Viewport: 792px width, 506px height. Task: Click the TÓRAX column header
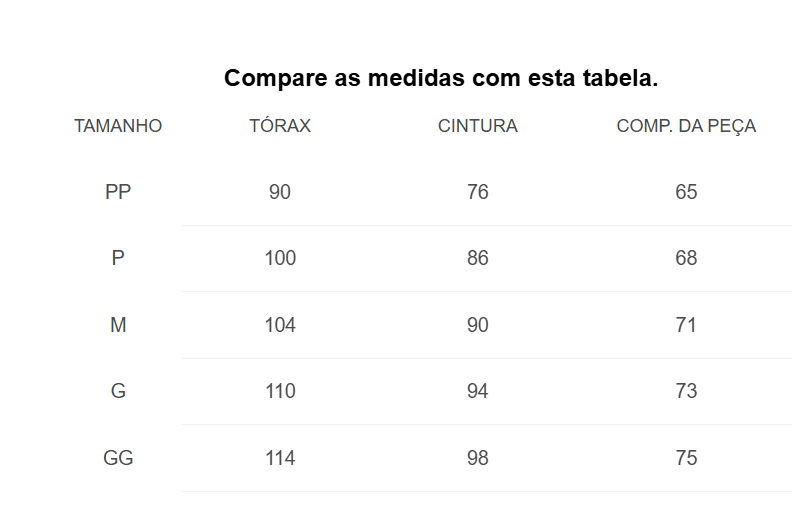280,125
